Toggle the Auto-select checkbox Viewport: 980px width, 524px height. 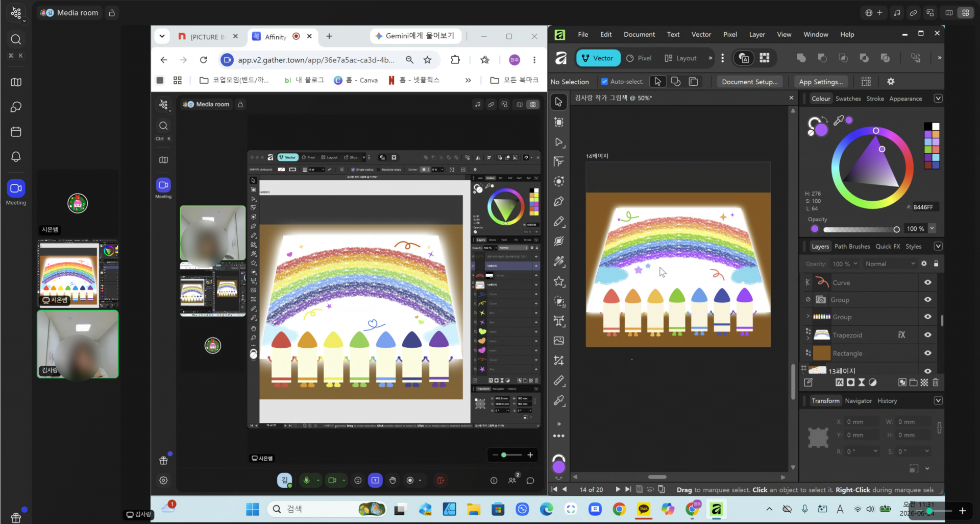tap(604, 82)
